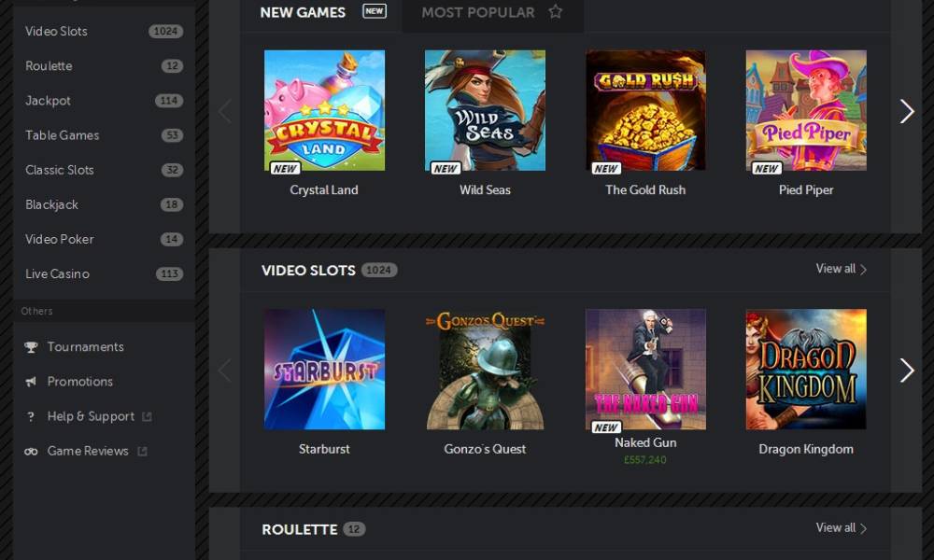Image resolution: width=934 pixels, height=560 pixels.
Task: Go back in New Games carousel
Action: [x=224, y=111]
